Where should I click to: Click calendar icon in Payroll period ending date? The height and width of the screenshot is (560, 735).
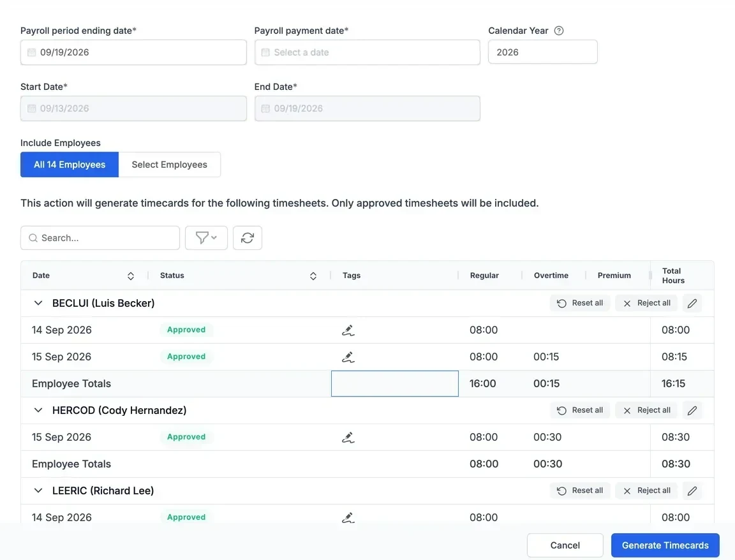(31, 52)
